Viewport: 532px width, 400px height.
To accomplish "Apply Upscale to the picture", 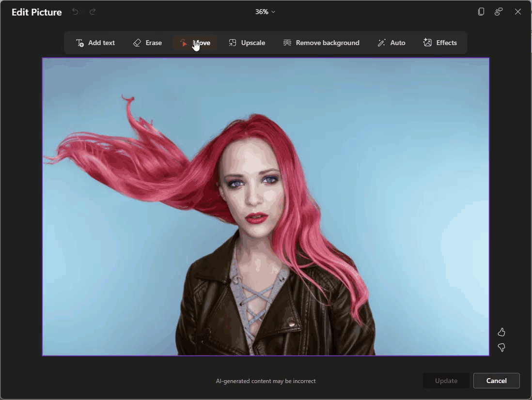I will 247,43.
